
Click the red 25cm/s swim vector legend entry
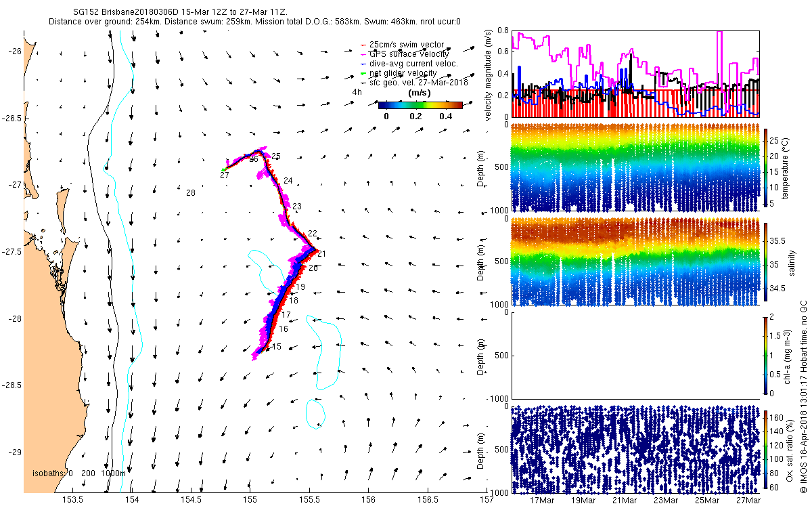pos(402,45)
